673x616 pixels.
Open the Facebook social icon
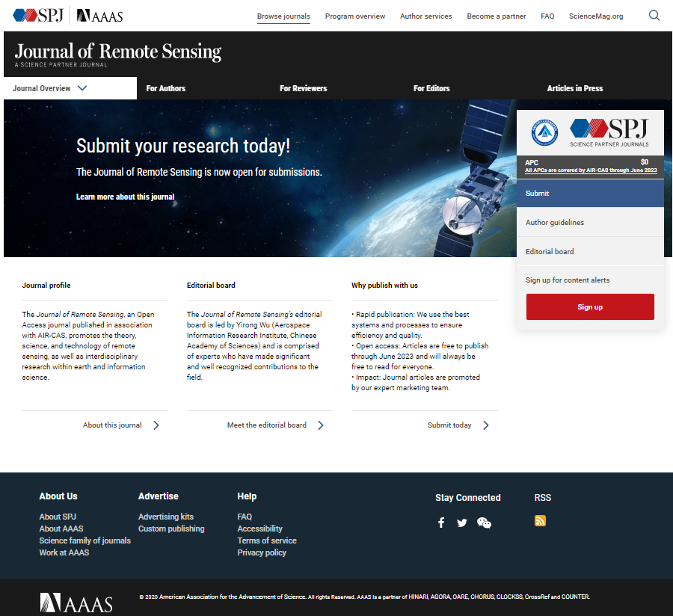pos(441,523)
